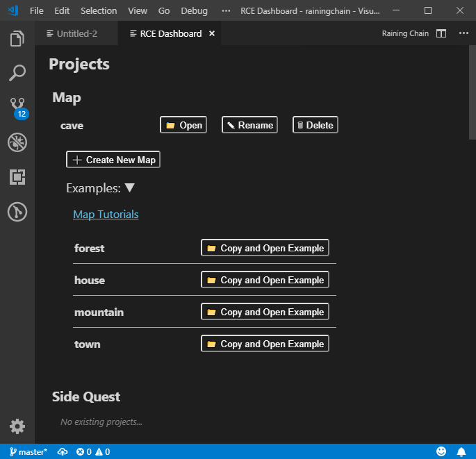Screen dimensions: 476x459
Task: Collapse the Examples triangle
Action: pyautogui.click(x=130, y=187)
